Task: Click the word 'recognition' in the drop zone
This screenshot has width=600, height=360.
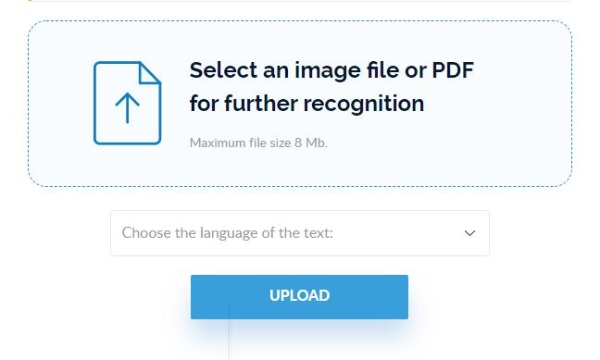Action: 364,104
